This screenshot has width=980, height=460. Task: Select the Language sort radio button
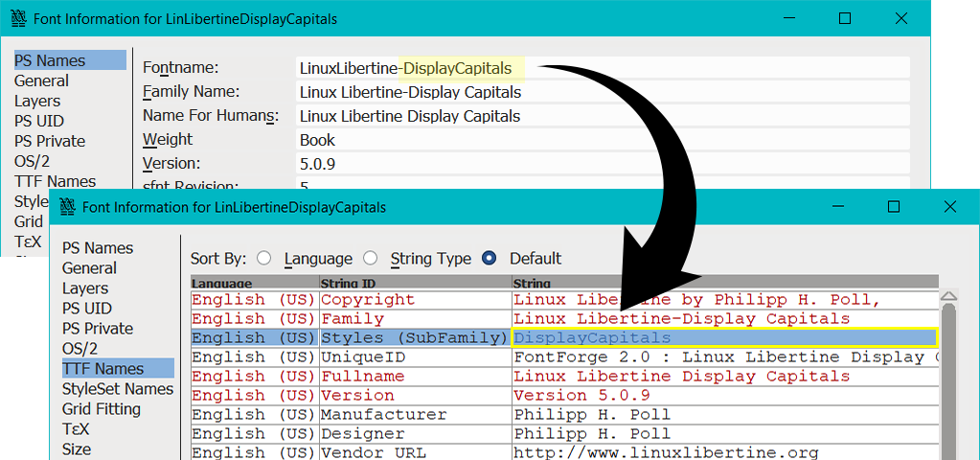coord(264,258)
